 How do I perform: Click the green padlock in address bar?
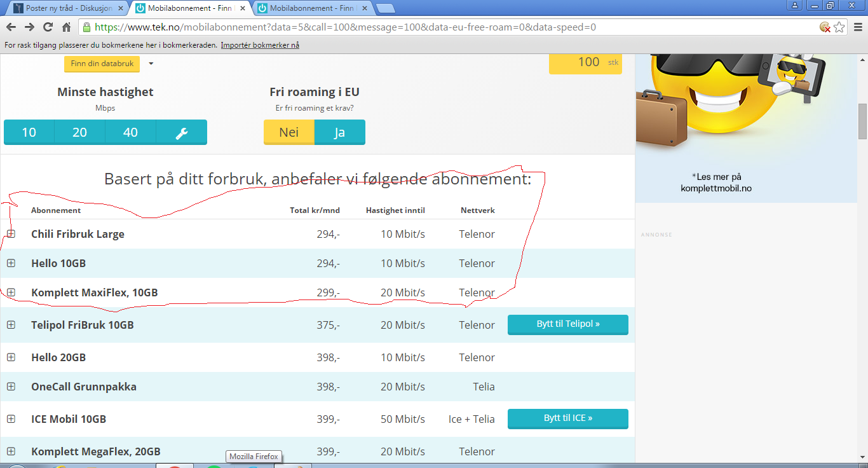pyautogui.click(x=87, y=27)
